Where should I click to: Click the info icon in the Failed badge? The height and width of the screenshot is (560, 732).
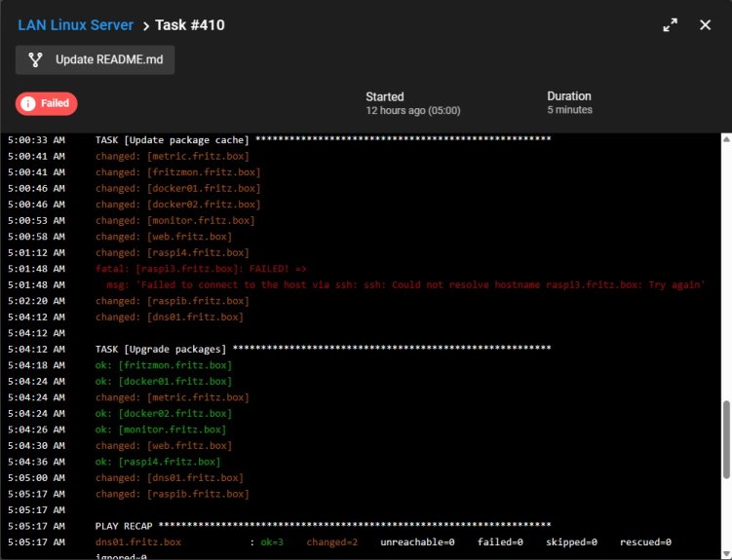tap(28, 103)
